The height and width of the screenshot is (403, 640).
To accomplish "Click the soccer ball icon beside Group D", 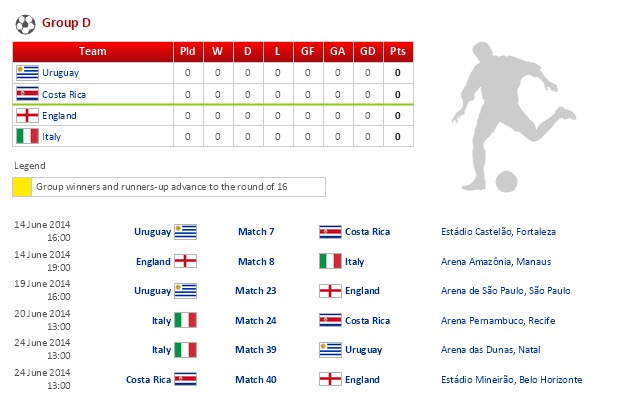I will click(x=25, y=23).
